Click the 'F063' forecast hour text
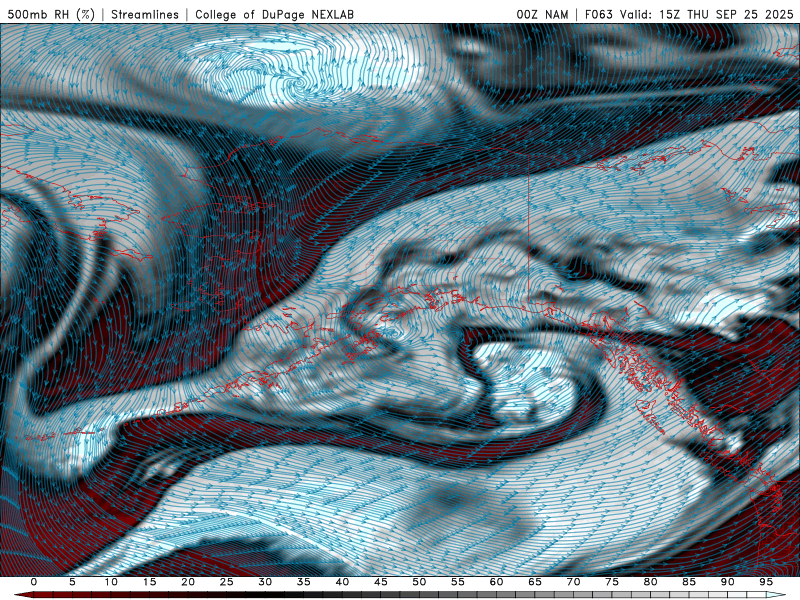Image resolution: width=800 pixels, height=600 pixels. pos(598,14)
